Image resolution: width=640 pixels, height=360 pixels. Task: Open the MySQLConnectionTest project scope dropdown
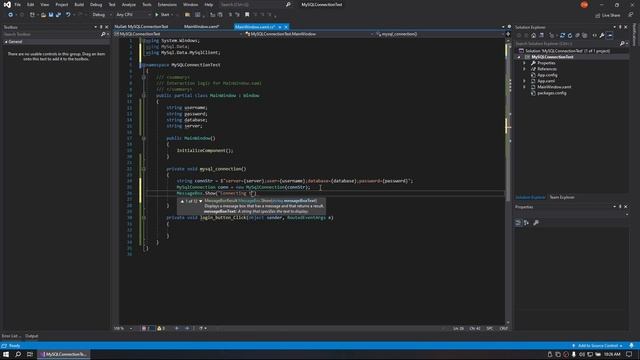178,34
